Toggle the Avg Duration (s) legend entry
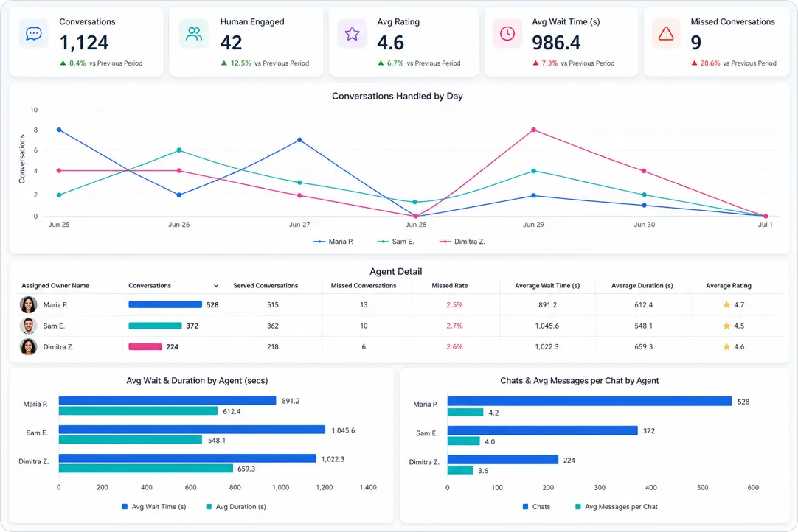The image size is (798, 532). tap(236, 506)
